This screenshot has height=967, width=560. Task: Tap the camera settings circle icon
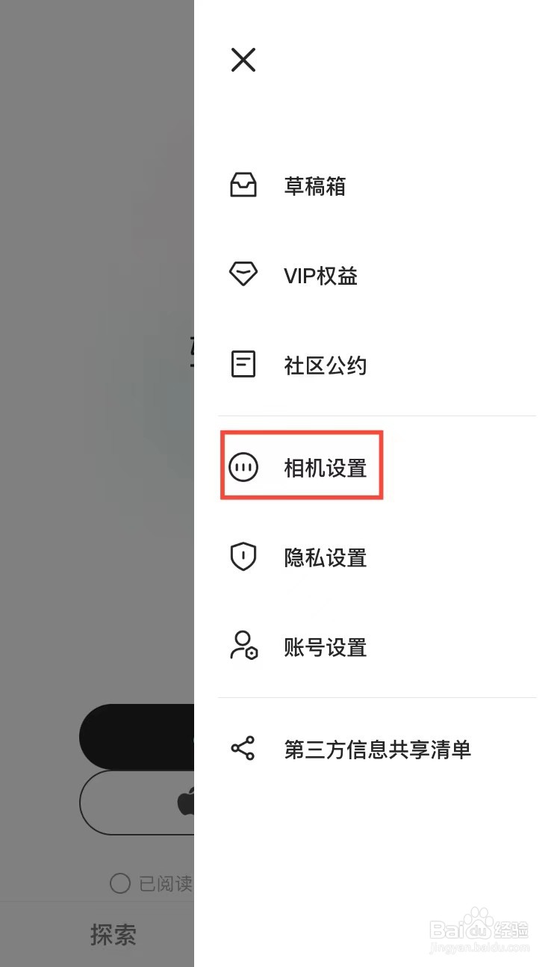pyautogui.click(x=243, y=468)
